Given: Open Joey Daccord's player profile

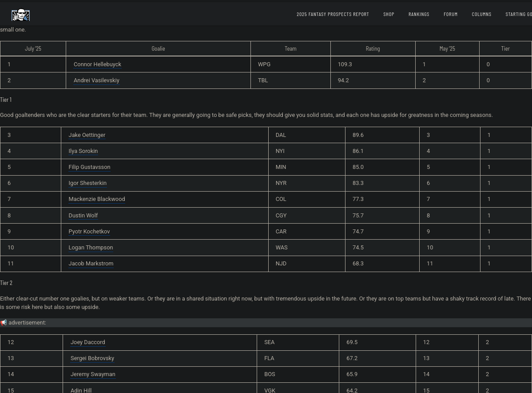Looking at the screenshot, I should (x=87, y=342).
